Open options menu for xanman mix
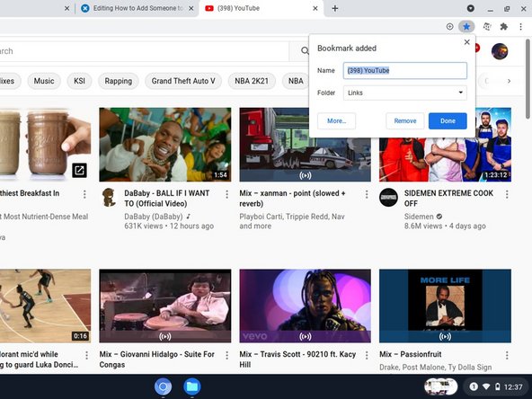Viewport: 532px width, 399px height. pyautogui.click(x=367, y=194)
